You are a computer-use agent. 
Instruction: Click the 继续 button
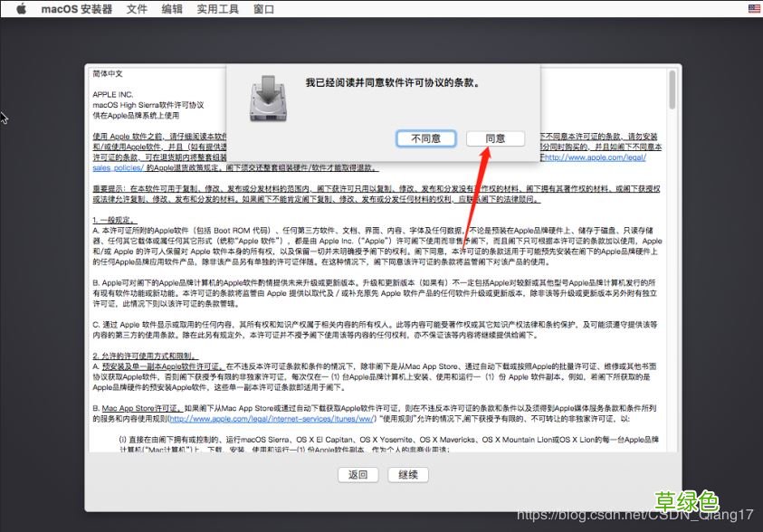click(408, 475)
